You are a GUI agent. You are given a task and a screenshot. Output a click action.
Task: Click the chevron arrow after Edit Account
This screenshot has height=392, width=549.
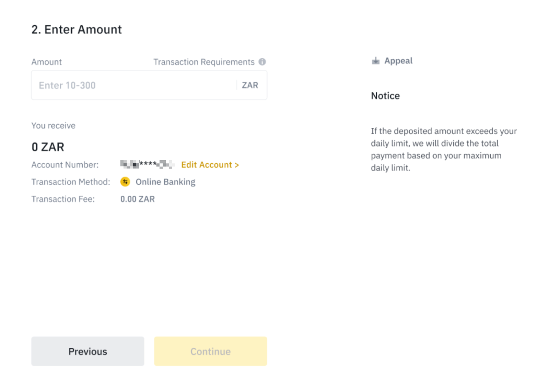pyautogui.click(x=237, y=165)
